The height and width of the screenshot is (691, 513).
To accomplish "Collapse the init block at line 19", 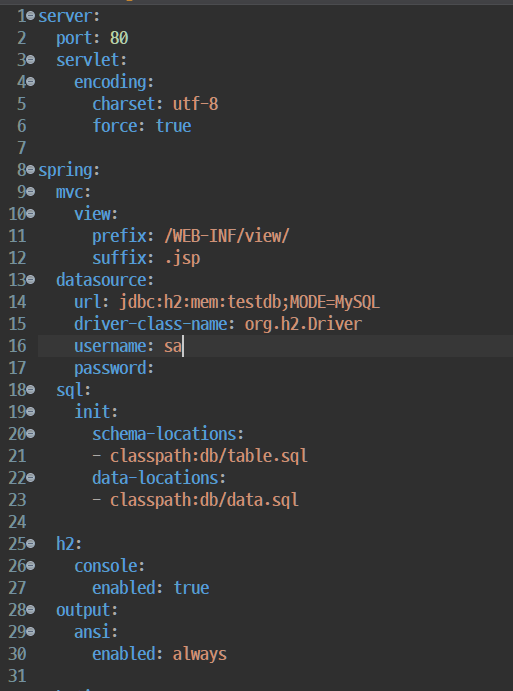I will click(30, 412).
